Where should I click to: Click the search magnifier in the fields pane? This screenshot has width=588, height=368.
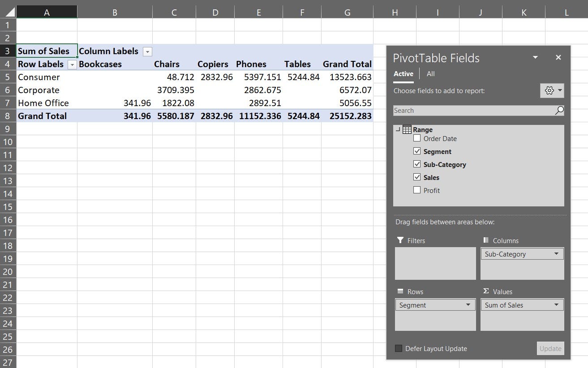point(559,110)
